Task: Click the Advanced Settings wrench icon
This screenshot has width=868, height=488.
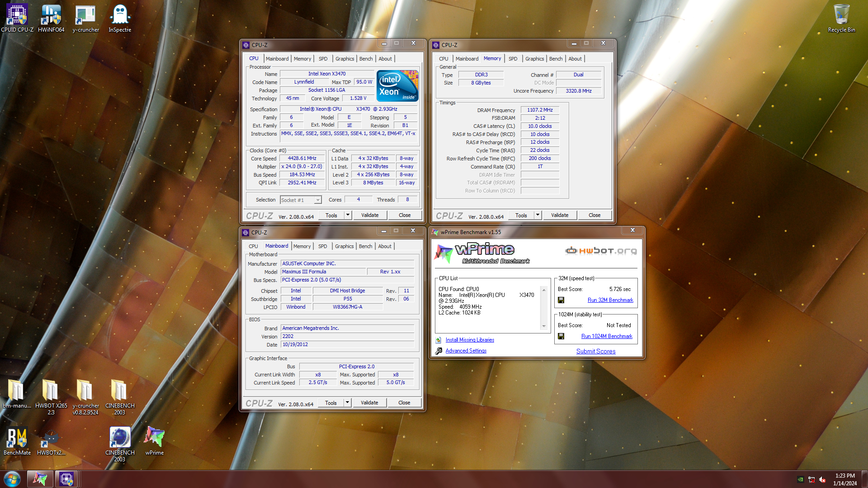Action: pyautogui.click(x=439, y=351)
